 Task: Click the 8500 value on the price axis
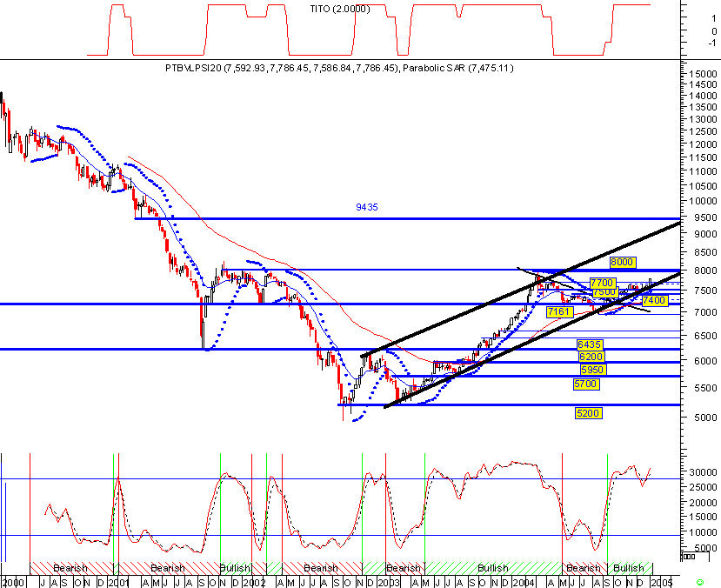coord(706,252)
